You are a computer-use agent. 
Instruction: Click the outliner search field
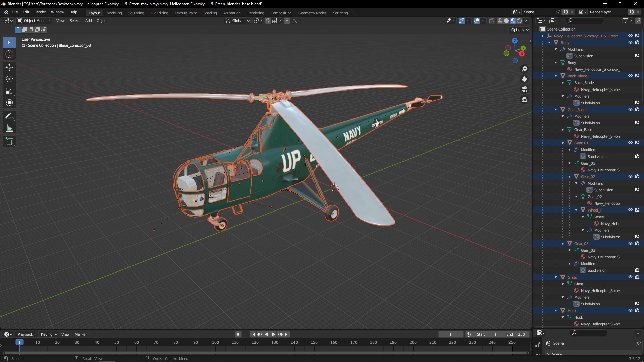pyautogui.click(x=584, y=21)
